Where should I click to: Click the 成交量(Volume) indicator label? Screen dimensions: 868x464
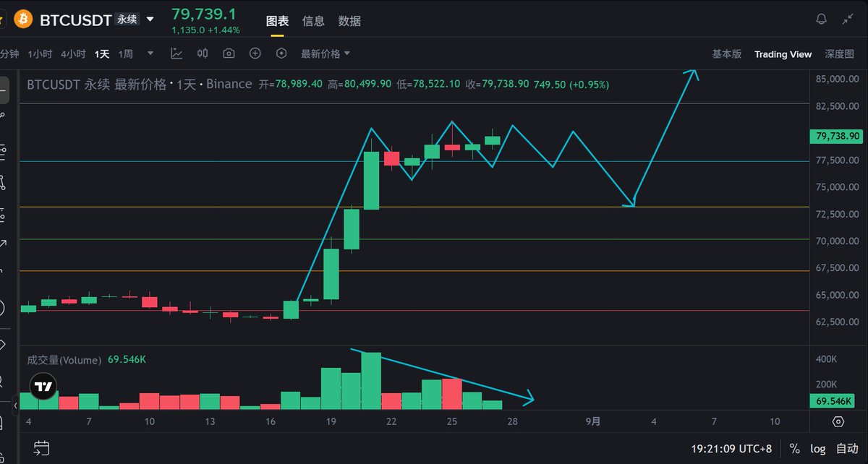coord(64,359)
